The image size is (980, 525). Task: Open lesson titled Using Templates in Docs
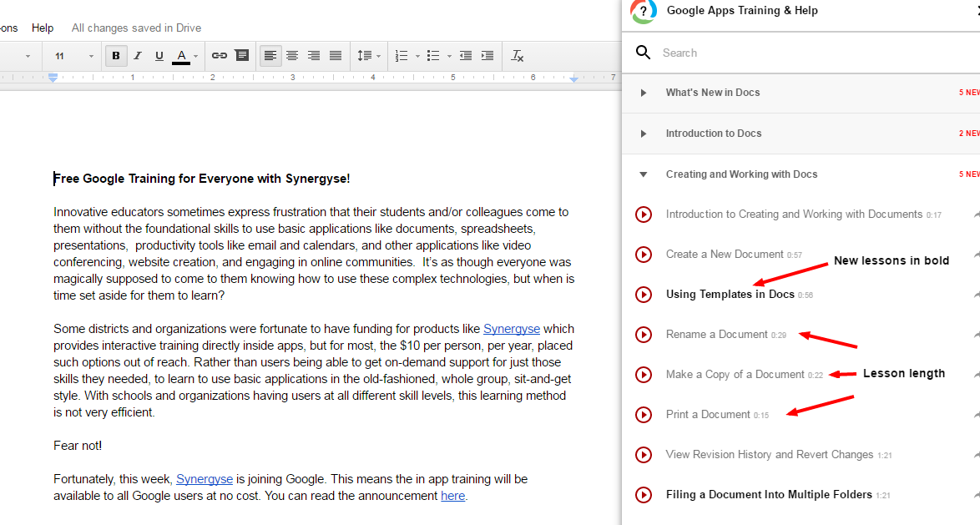[x=730, y=295]
